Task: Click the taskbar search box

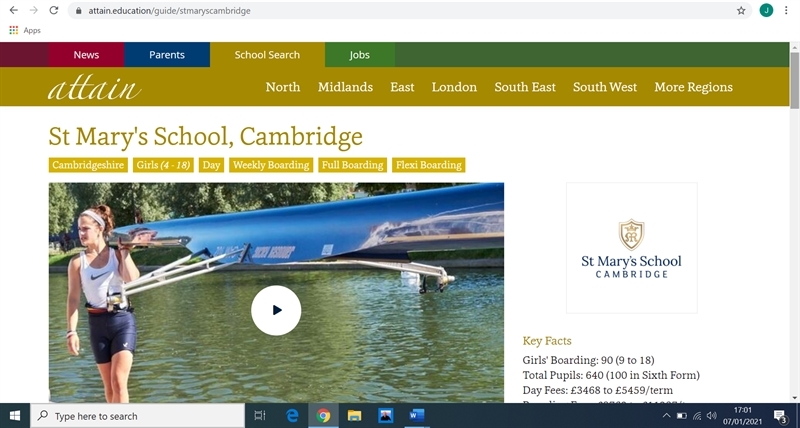Action: tap(137, 416)
